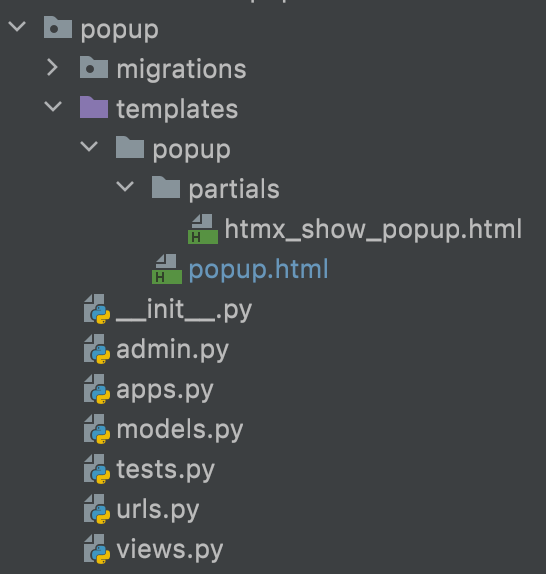The width and height of the screenshot is (546, 574).
Task: Select the root popup package label
Action: tap(120, 30)
